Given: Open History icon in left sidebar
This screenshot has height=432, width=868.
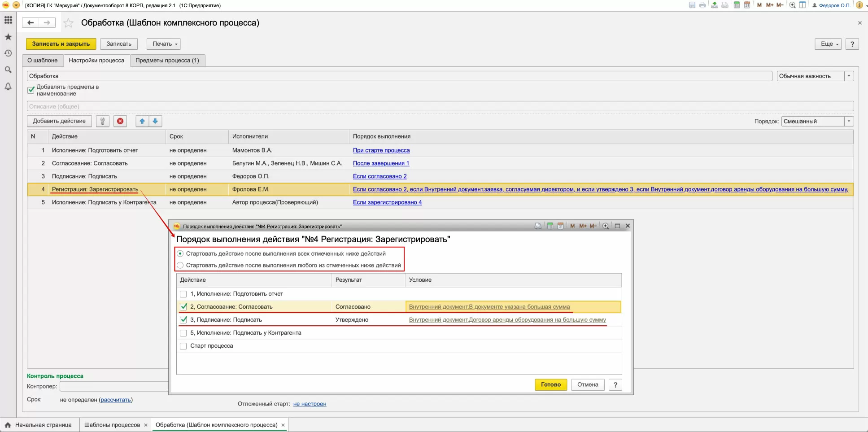Looking at the screenshot, I should (x=8, y=53).
